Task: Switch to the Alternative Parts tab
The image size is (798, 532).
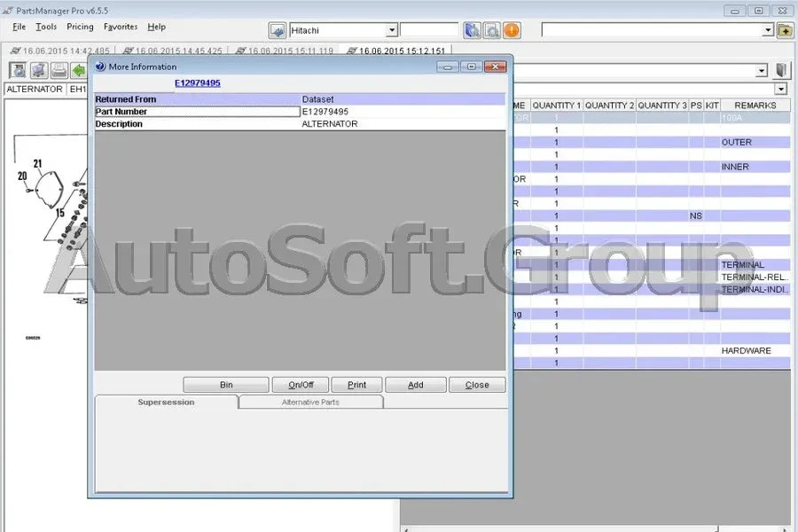Action: [310, 403]
